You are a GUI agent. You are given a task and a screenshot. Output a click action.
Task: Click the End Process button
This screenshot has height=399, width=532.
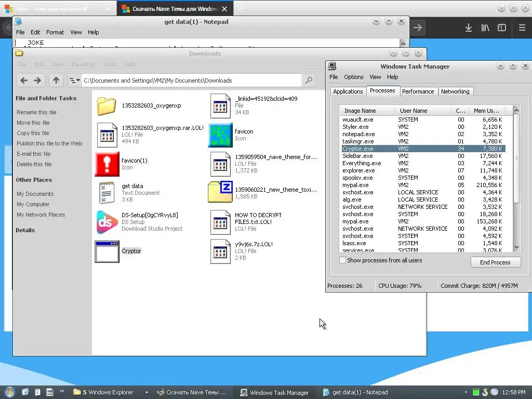click(495, 262)
